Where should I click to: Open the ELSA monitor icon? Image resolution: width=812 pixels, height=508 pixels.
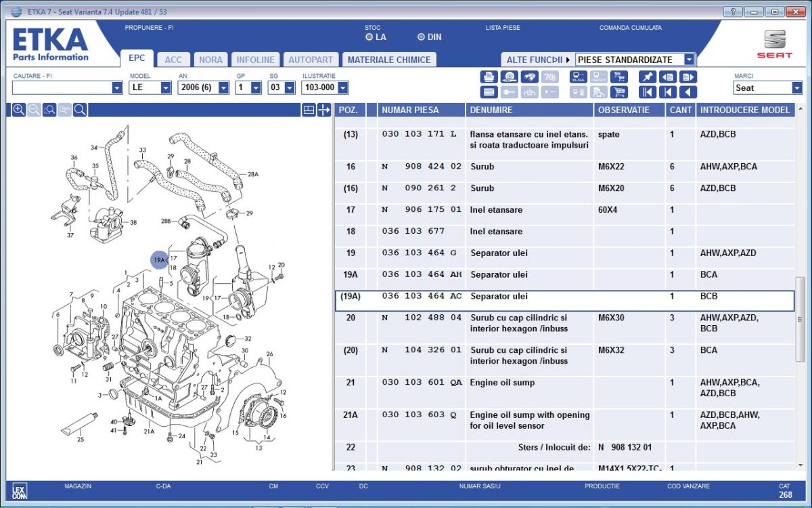pos(579,77)
